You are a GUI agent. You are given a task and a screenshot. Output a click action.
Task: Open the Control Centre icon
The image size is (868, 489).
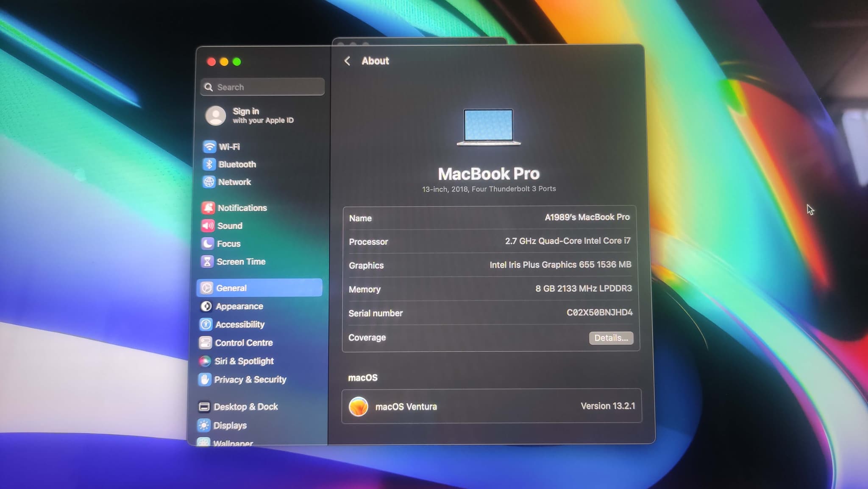coord(206,343)
